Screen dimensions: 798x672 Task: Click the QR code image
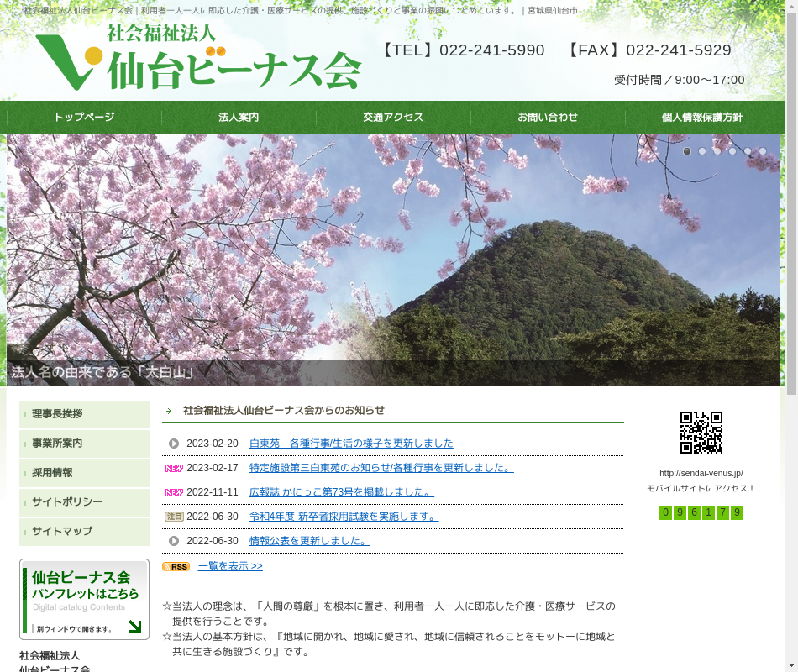tap(701, 433)
